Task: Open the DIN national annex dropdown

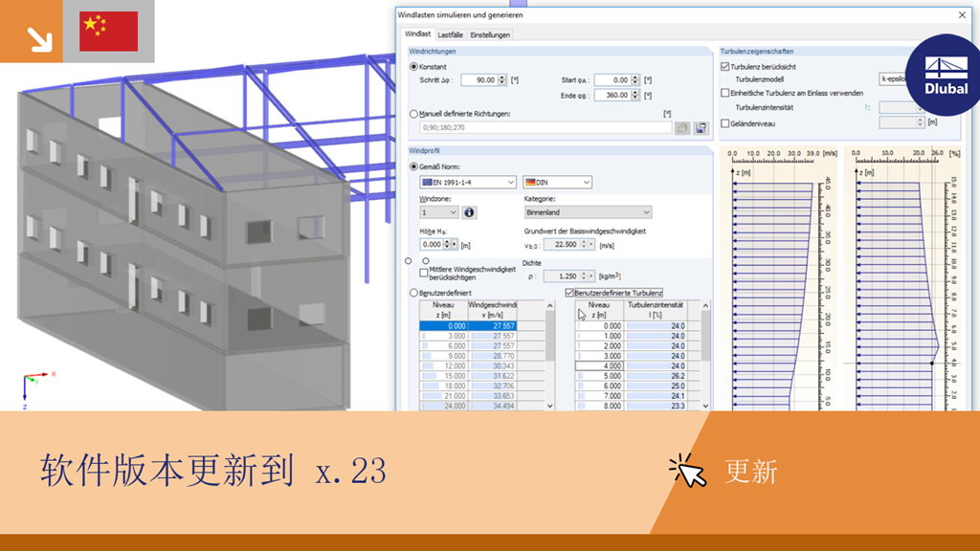Action: pyautogui.click(x=557, y=183)
